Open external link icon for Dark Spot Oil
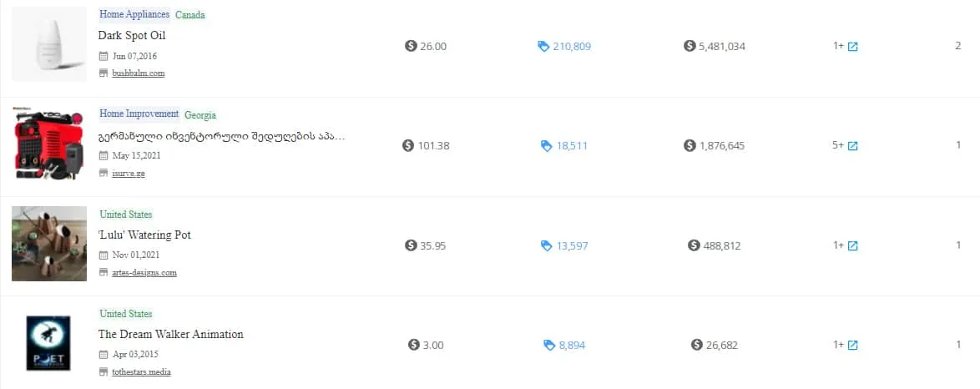Image resolution: width=980 pixels, height=389 pixels. pyautogui.click(x=853, y=47)
